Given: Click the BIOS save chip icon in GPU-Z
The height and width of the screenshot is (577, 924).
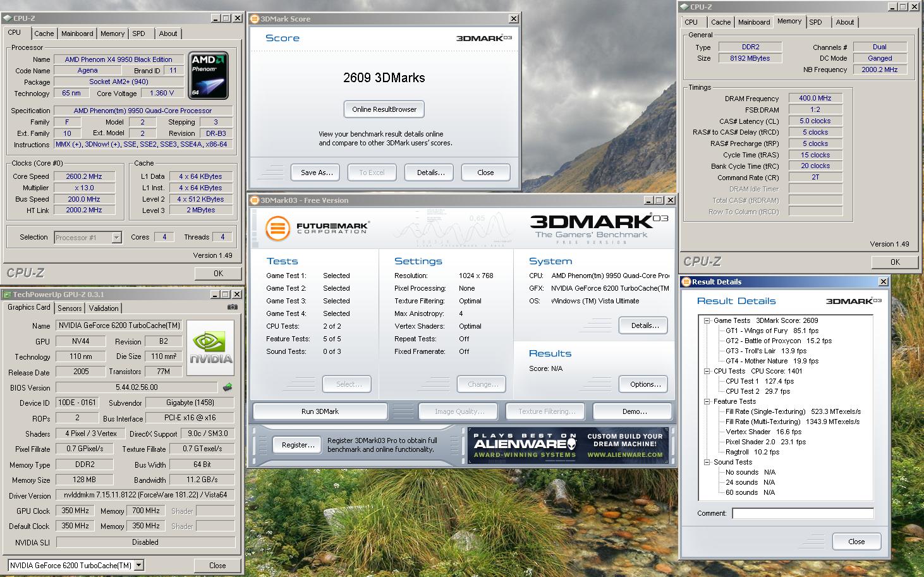Looking at the screenshot, I should 228,387.
